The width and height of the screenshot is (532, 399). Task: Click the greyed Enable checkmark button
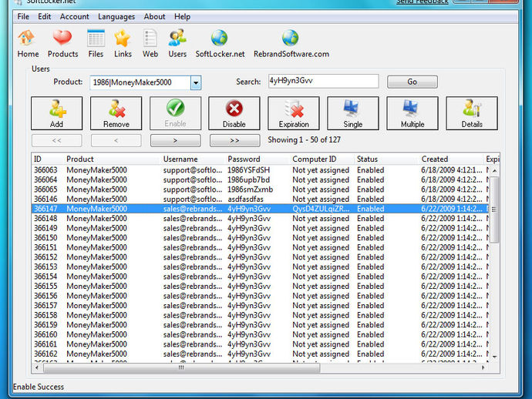(x=176, y=113)
